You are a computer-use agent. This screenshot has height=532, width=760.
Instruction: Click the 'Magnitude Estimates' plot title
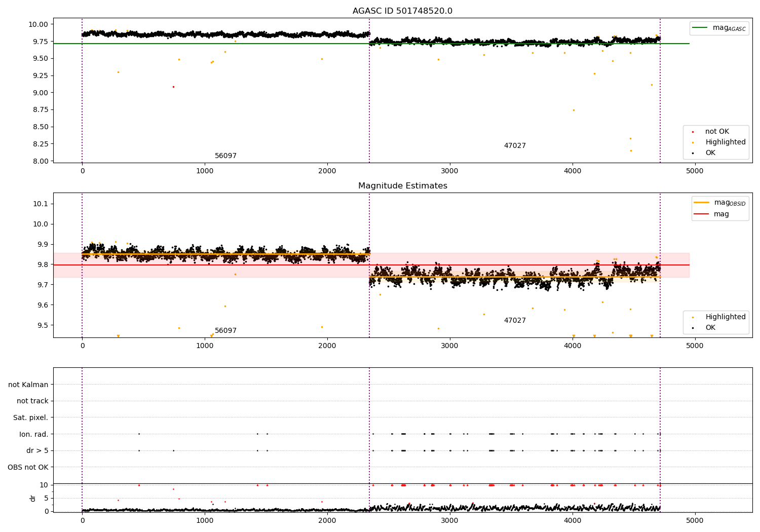pyautogui.click(x=402, y=186)
